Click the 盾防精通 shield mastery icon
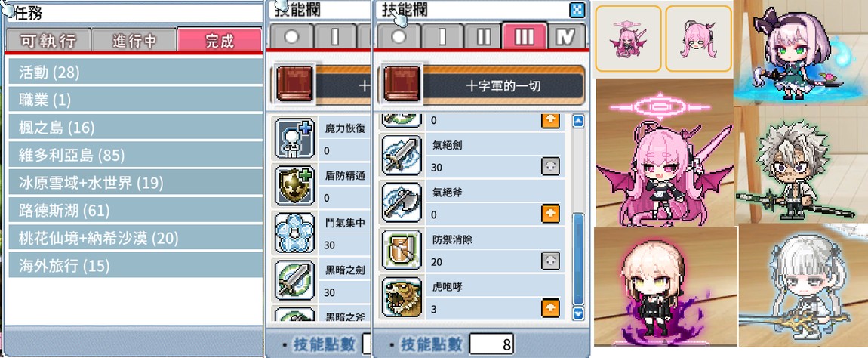The height and width of the screenshot is (358, 868). coord(294,187)
